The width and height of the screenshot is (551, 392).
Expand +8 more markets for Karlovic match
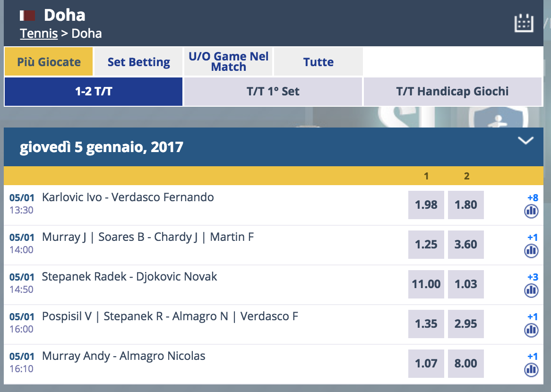[533, 198]
